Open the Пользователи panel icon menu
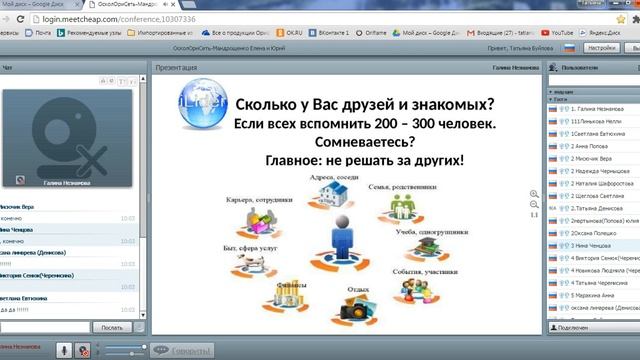640x360 pixels. tap(553, 67)
